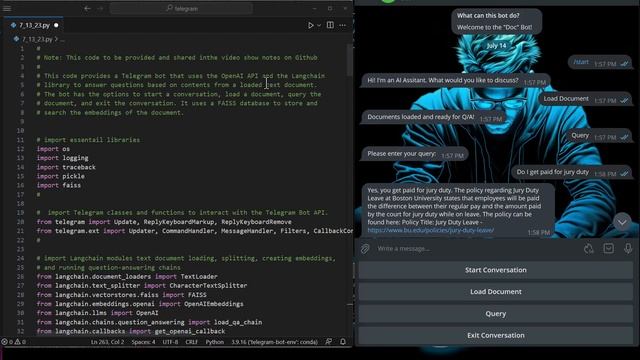640x360 pixels.
Task: Click line number 20 in the gutter
Action: [20, 222]
